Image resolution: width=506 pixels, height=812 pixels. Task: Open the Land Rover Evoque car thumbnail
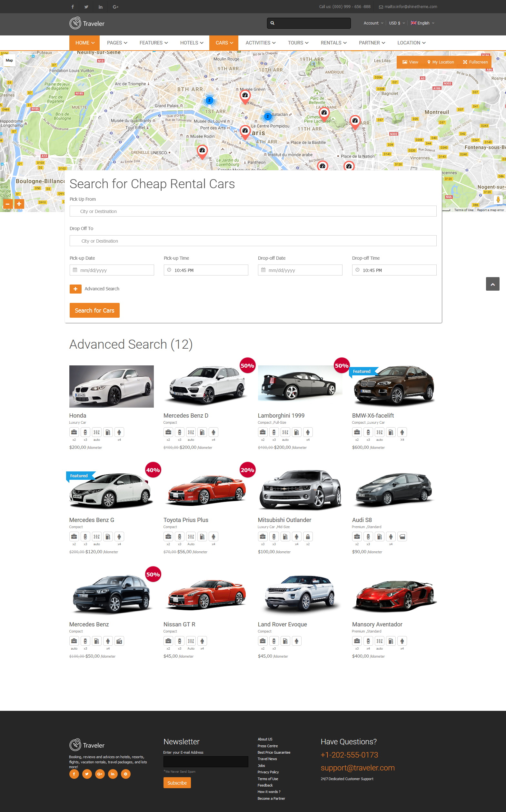click(x=300, y=595)
